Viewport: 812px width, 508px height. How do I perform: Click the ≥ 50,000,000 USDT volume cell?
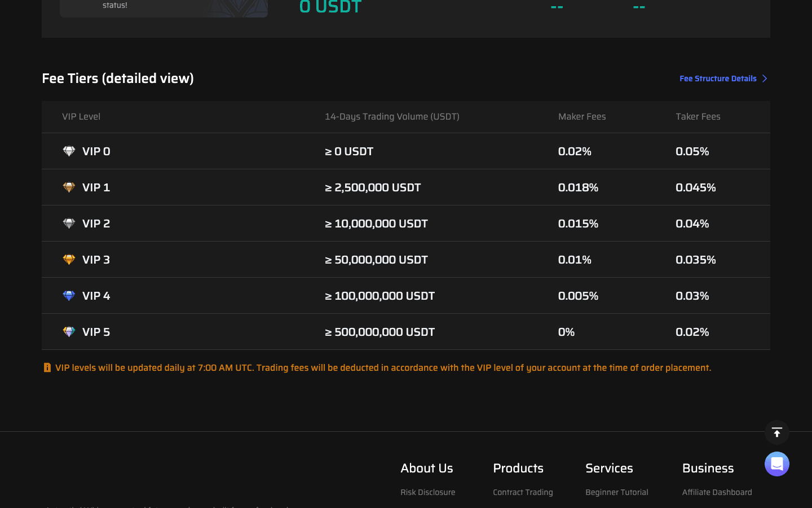pyautogui.click(x=376, y=260)
